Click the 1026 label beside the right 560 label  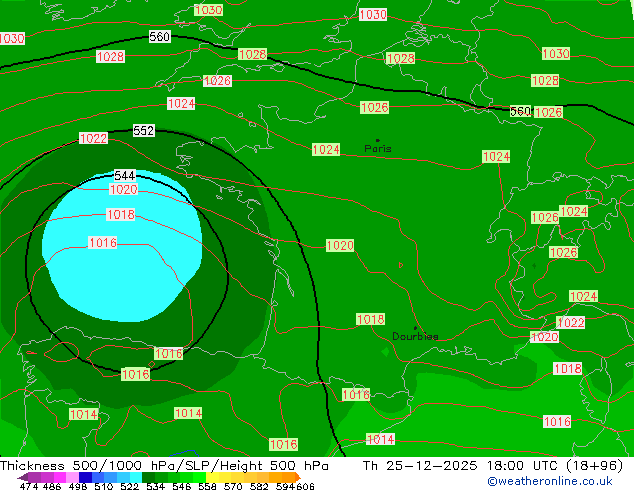[548, 112]
